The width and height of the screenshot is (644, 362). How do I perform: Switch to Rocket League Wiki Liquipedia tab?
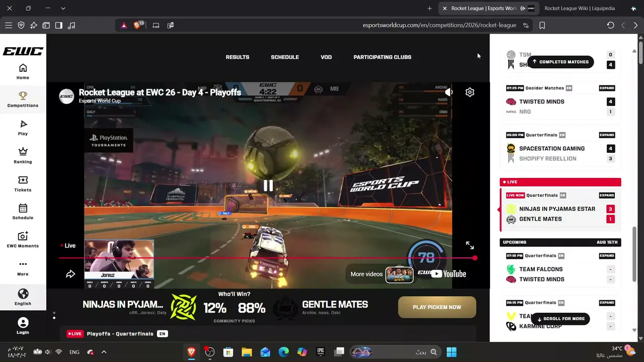point(580,9)
